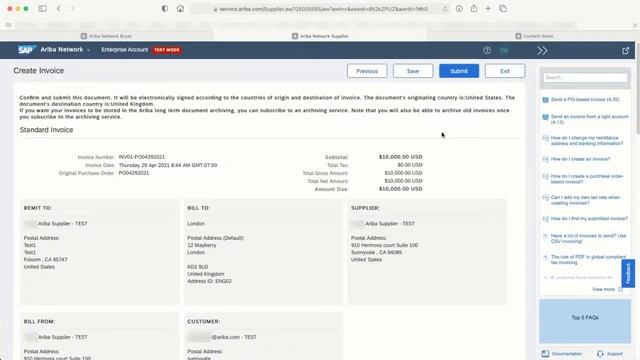Select invoice number INV01-PO04292021
The image size is (640, 360).
tap(142, 157)
